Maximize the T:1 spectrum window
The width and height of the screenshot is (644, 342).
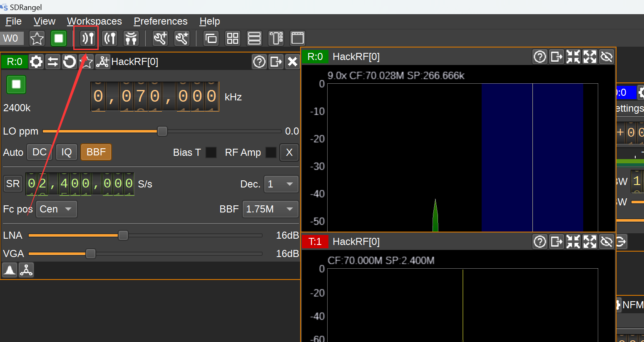click(590, 242)
